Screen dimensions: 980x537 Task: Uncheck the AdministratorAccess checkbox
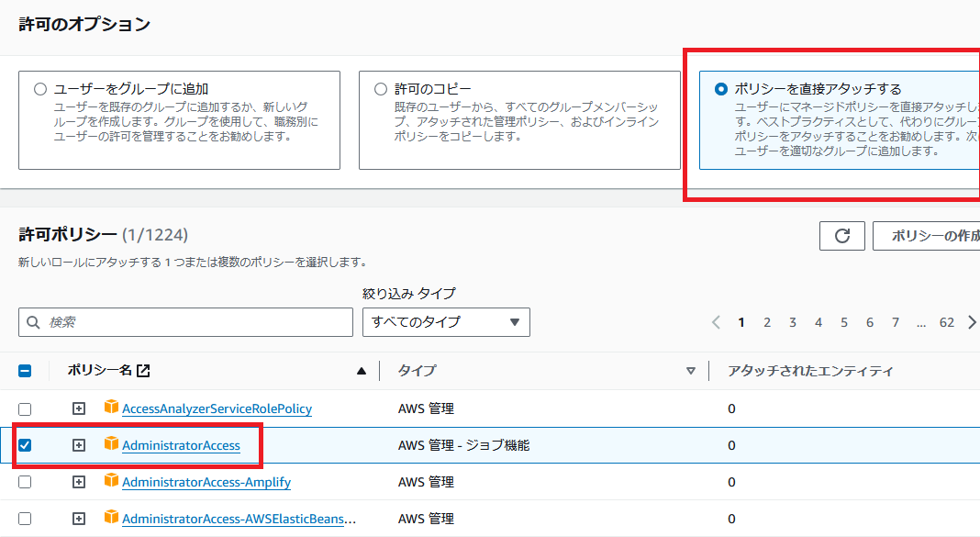pos(25,445)
